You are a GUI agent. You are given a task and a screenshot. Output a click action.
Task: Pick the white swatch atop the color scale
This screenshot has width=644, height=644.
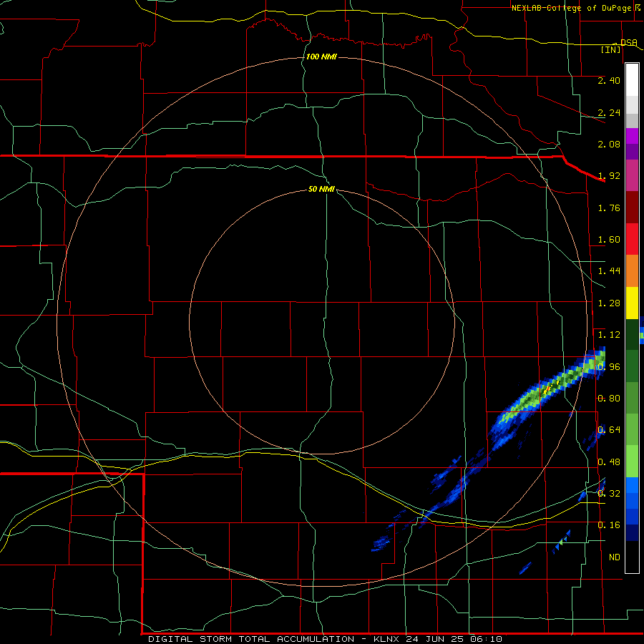[x=632, y=80]
